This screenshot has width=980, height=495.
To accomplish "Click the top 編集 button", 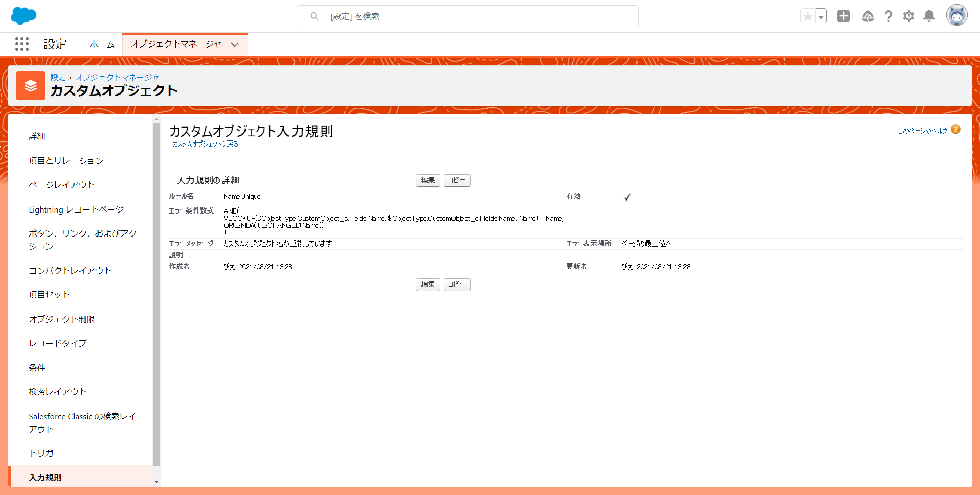I will click(428, 180).
